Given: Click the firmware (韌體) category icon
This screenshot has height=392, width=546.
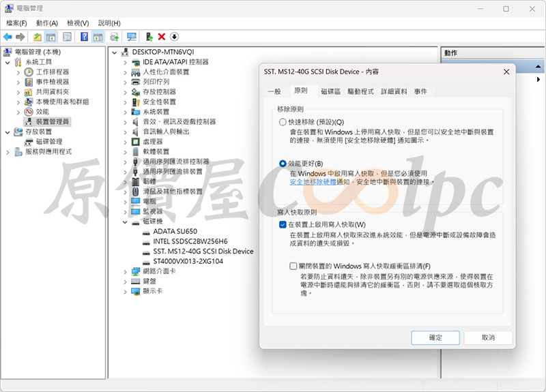Looking at the screenshot, I should (x=135, y=182).
